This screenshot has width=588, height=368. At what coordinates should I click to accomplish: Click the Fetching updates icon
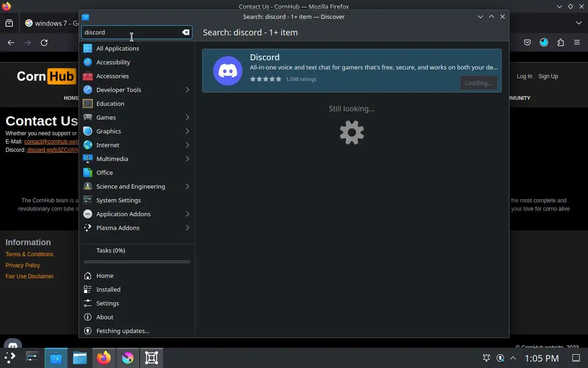(x=88, y=331)
